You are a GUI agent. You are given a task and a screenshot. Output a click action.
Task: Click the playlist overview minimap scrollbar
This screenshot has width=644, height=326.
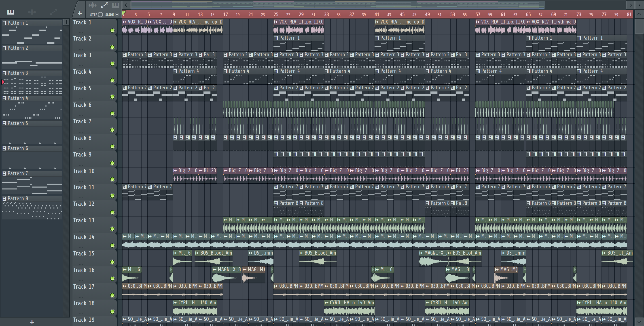click(x=338, y=5)
